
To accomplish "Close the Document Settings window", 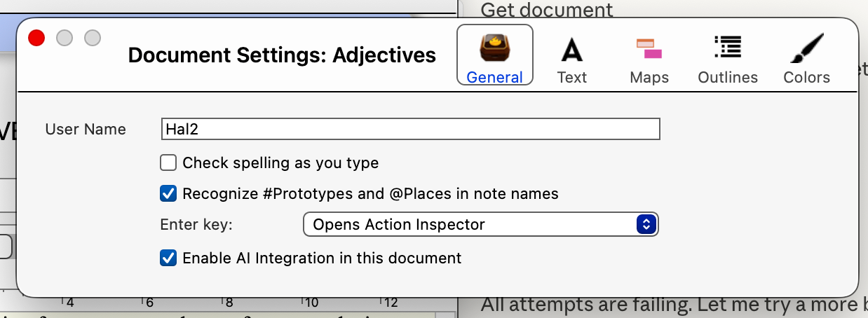I will click(x=36, y=38).
